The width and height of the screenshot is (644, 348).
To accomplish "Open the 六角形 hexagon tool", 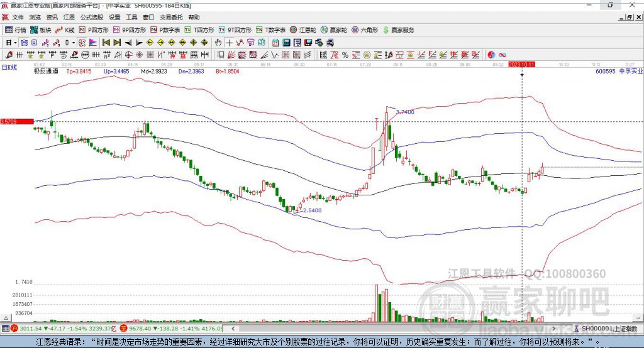I will point(365,30).
